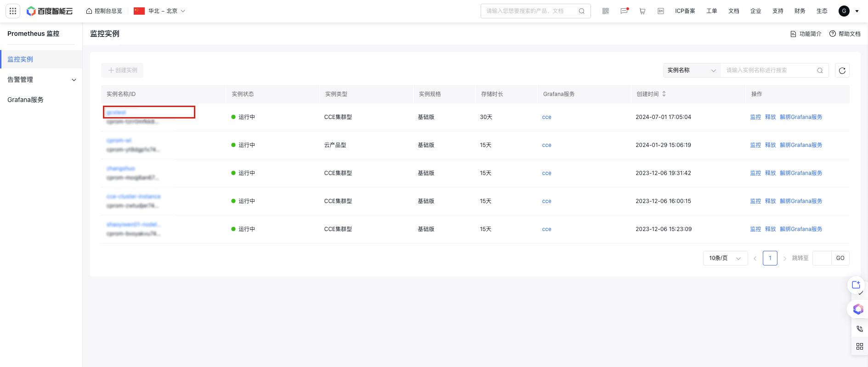Open 财务 menu item
The image size is (868, 367).
(800, 11)
